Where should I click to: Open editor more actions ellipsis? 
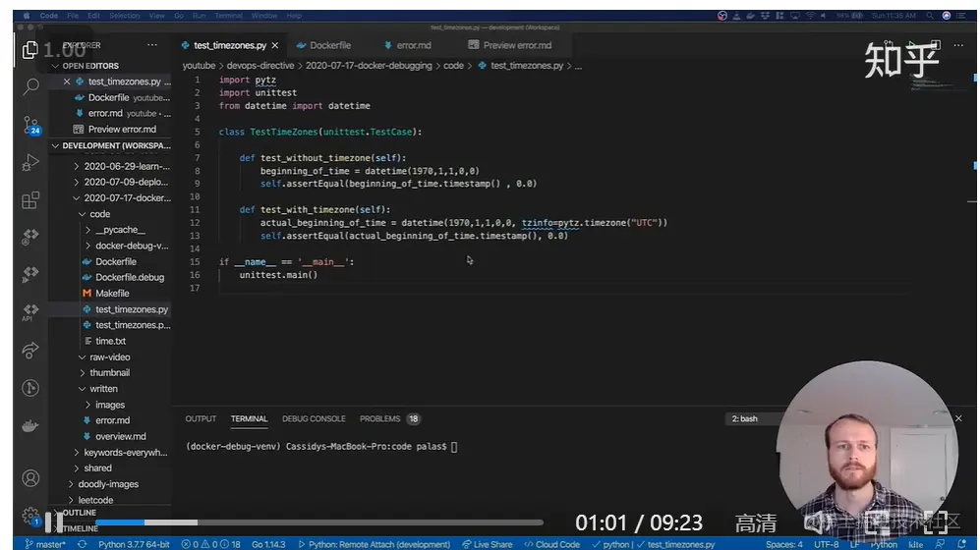[958, 45]
